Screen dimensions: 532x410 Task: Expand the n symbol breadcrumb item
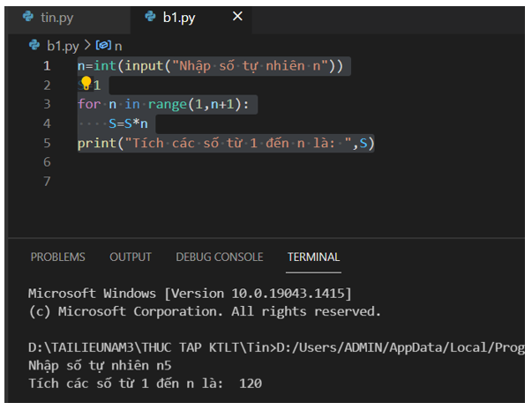pos(118,44)
